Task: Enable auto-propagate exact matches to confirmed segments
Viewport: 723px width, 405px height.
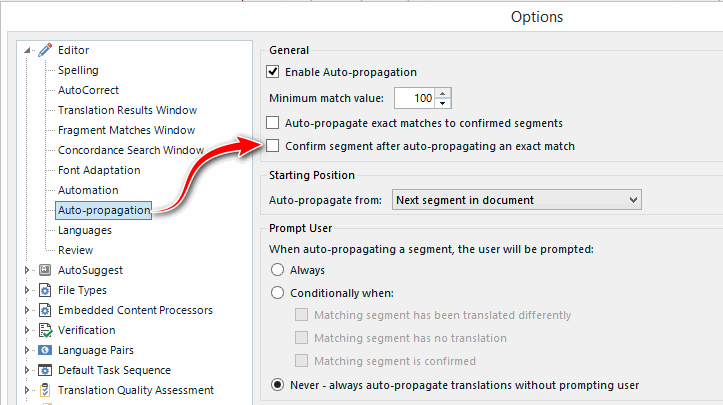Action: pyautogui.click(x=273, y=123)
